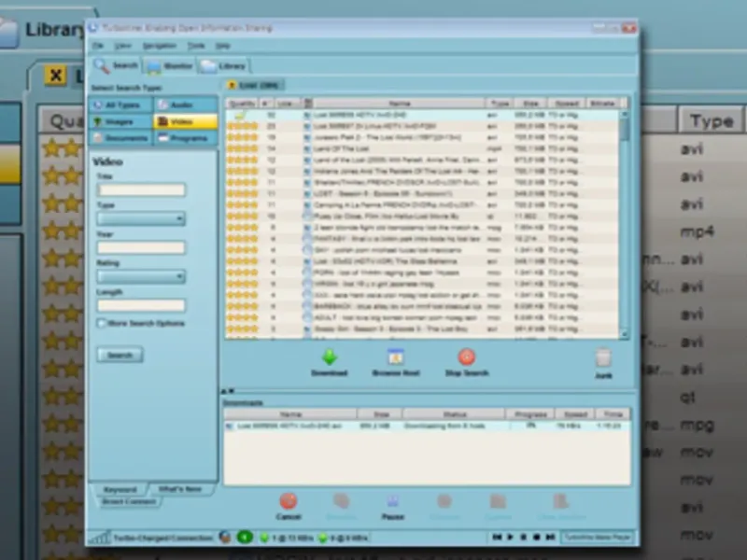
Task: Click the green circle status bar icon
Action: click(x=245, y=538)
